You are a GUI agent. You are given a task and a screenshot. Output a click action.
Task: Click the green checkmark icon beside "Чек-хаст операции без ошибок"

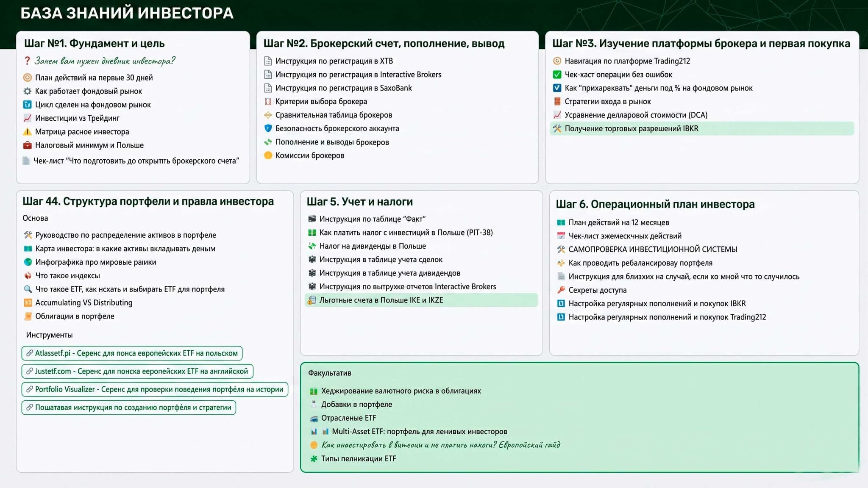(557, 75)
